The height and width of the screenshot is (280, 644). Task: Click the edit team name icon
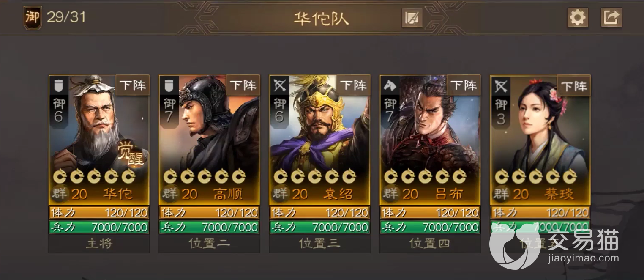coord(412,18)
